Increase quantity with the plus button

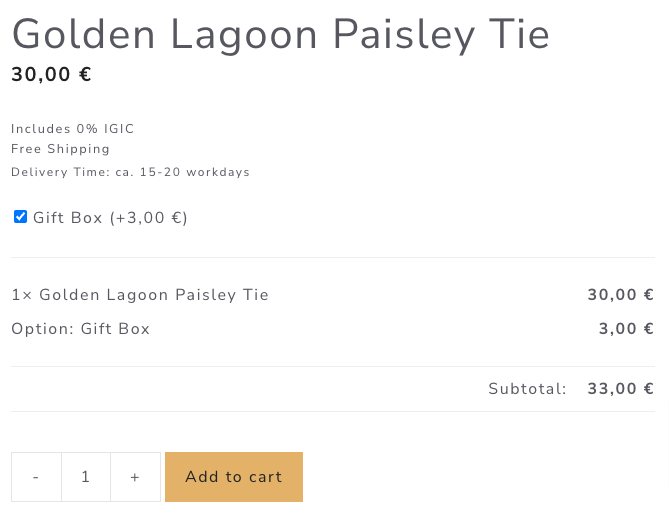pyautogui.click(x=135, y=477)
